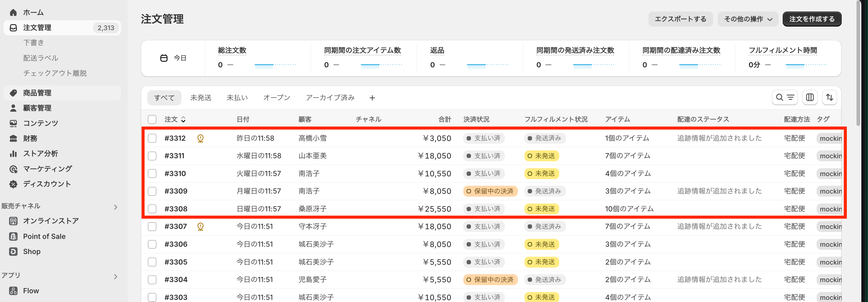Click the 返品 metric card
Viewport: 868px width, 302px height.
[x=469, y=58]
